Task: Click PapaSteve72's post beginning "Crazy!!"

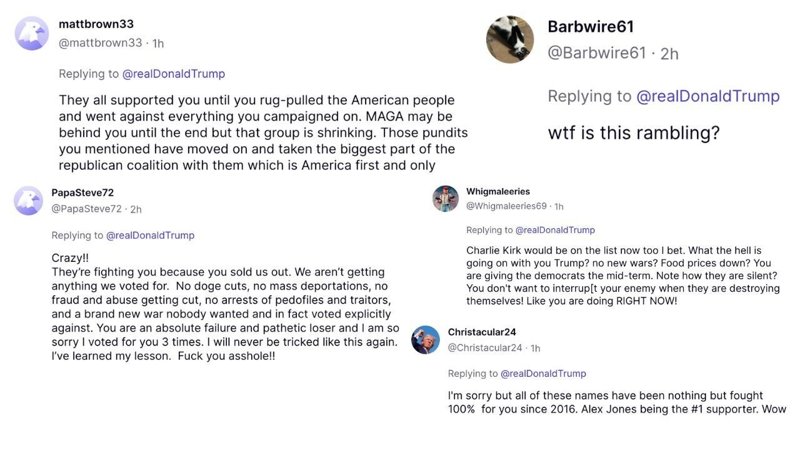Action: (x=225, y=307)
